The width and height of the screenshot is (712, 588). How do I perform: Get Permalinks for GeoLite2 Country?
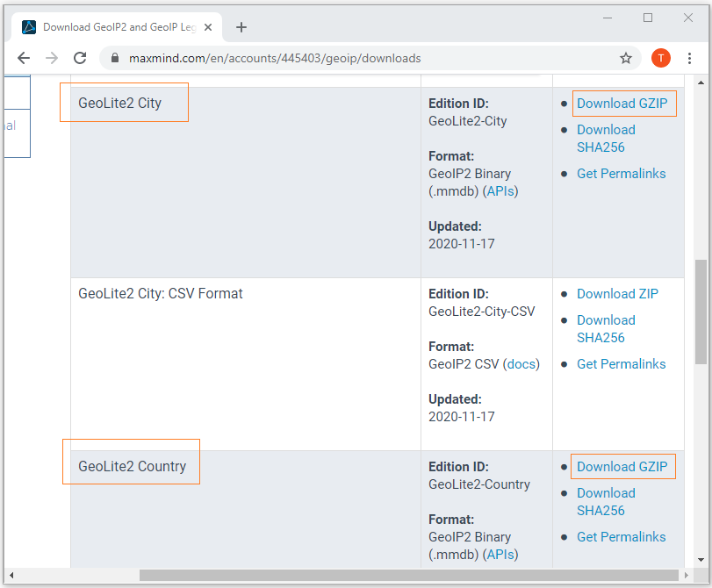coord(622,537)
